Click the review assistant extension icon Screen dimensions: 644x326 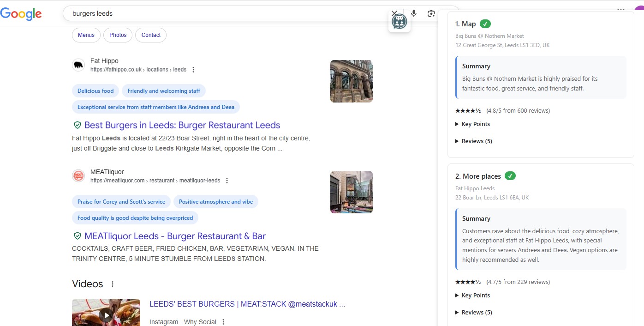click(400, 22)
